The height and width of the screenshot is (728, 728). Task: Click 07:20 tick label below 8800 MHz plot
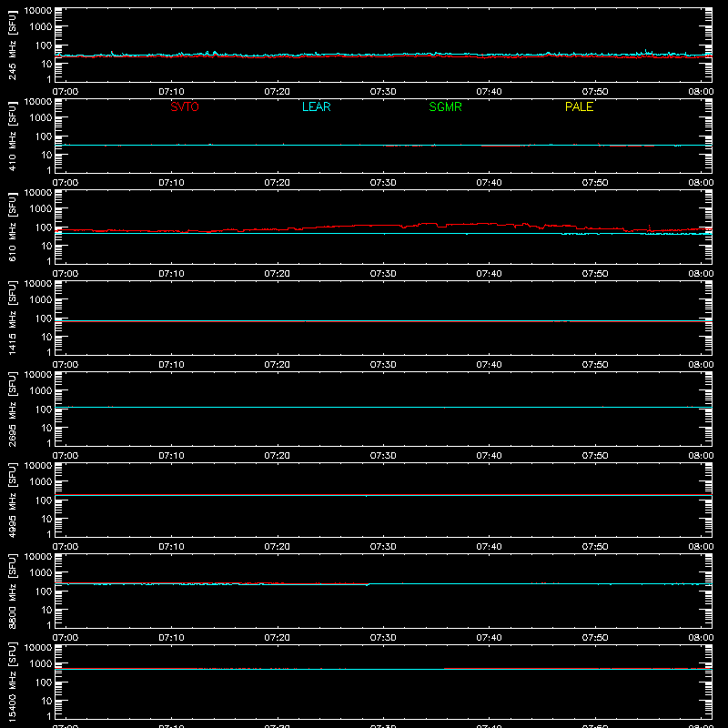(278, 638)
